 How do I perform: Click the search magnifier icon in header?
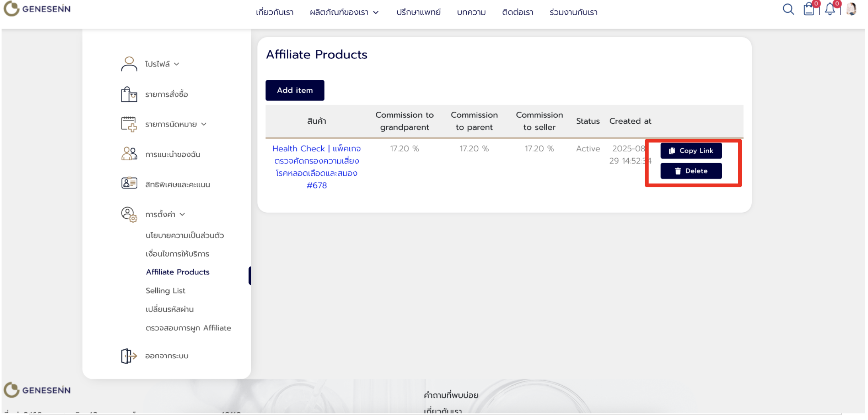coord(788,9)
